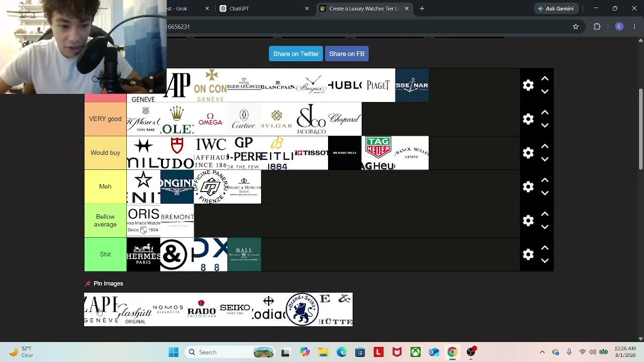This screenshot has height=362, width=644.
Task: Click the Ask Gemini button
Action: tap(555, 9)
